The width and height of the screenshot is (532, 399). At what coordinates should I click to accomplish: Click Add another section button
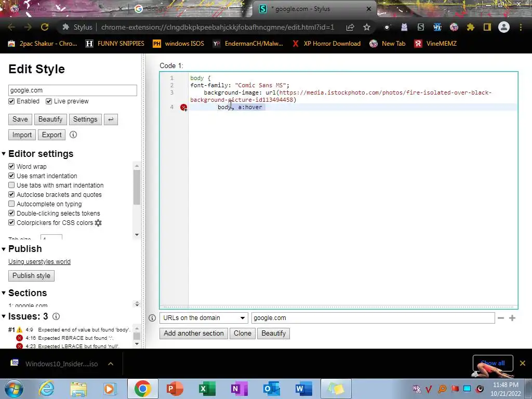[194, 333]
